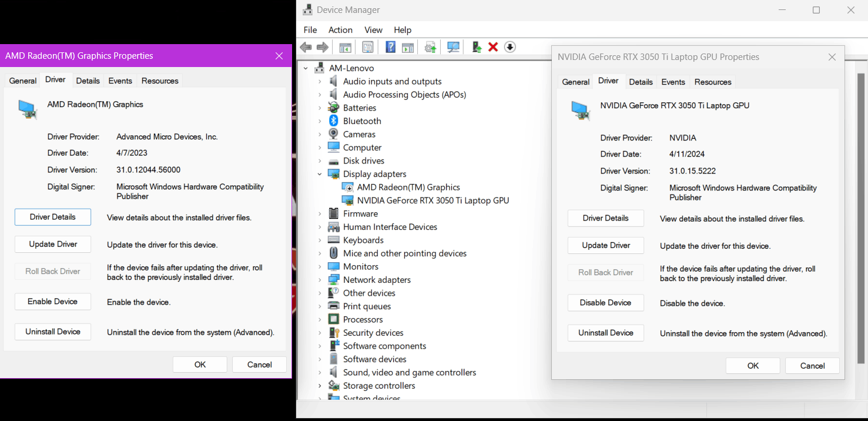Click the Keyboards category icon
This screenshot has height=421, width=868.
click(333, 240)
